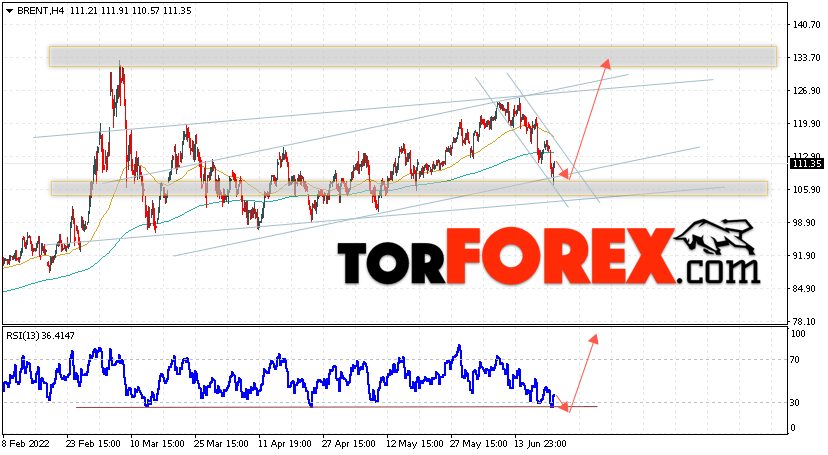Click the .com text in the logo

point(718,270)
